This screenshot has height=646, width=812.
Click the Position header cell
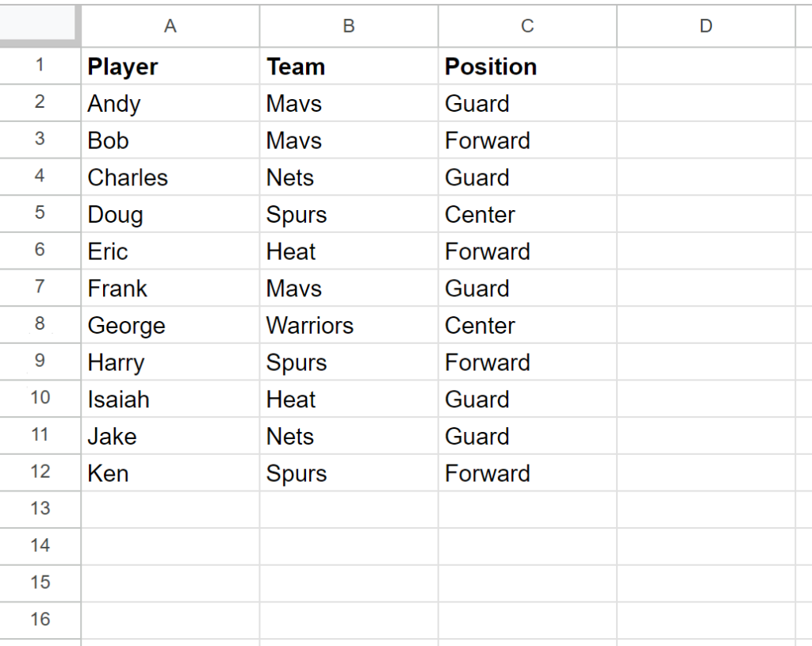click(527, 66)
